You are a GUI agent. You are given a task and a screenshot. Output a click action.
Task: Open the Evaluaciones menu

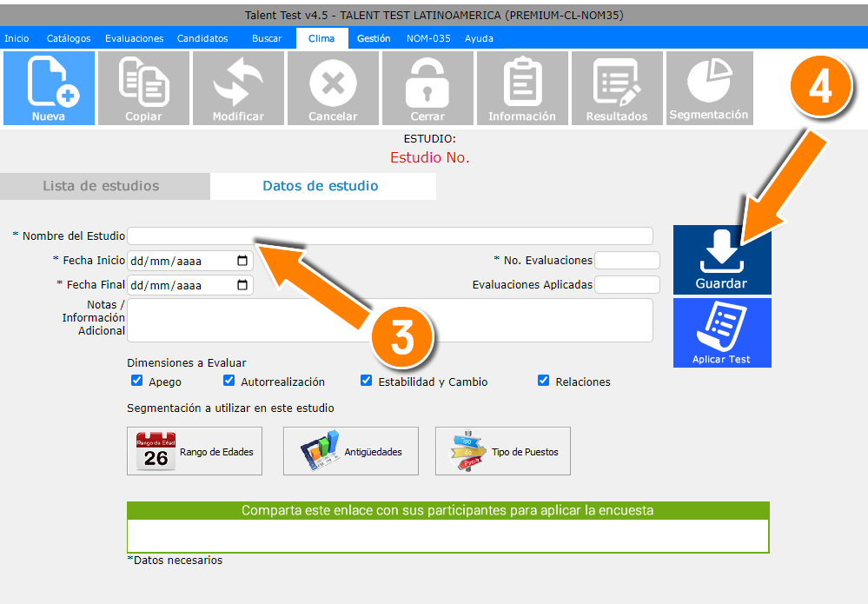click(135, 38)
